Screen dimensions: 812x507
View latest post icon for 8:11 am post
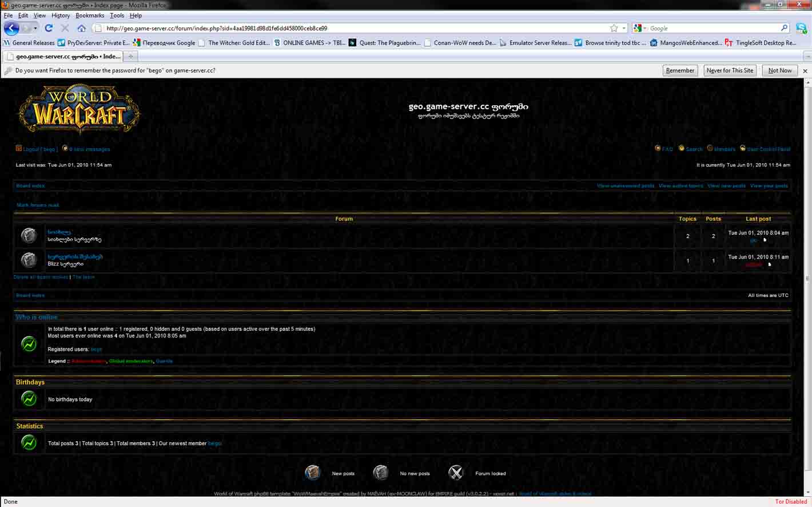coord(769,264)
